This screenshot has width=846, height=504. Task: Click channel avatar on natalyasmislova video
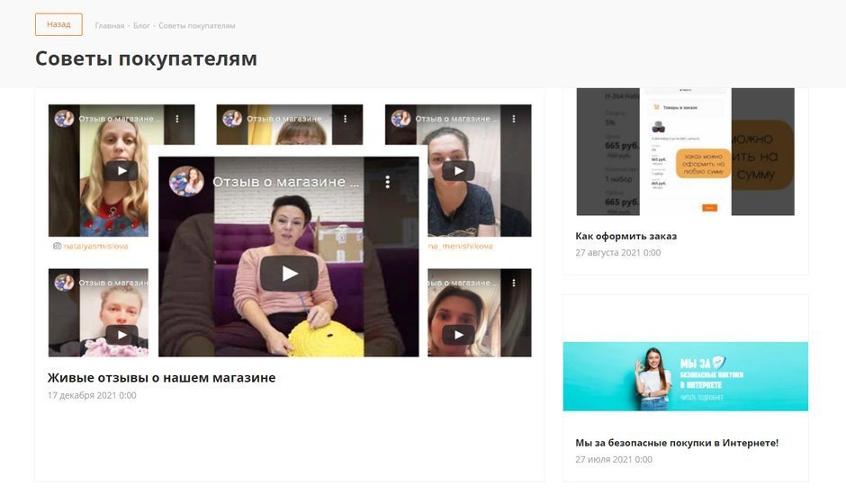(x=64, y=118)
